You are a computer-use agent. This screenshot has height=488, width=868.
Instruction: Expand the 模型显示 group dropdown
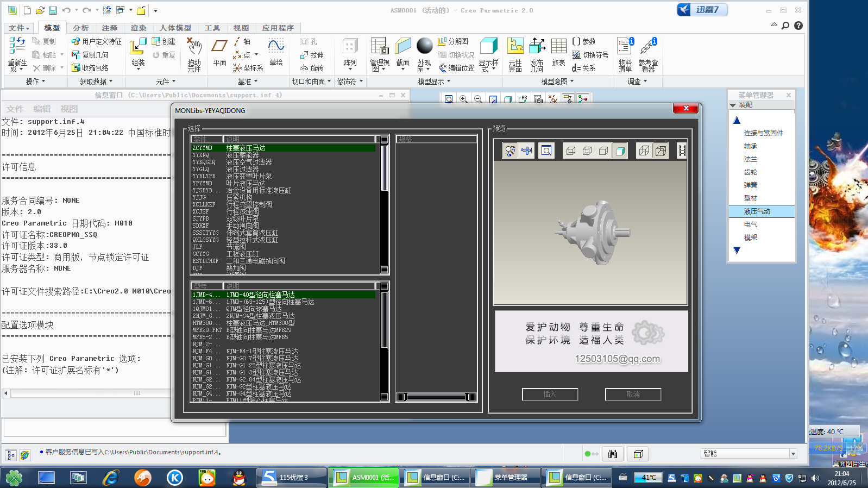[434, 82]
